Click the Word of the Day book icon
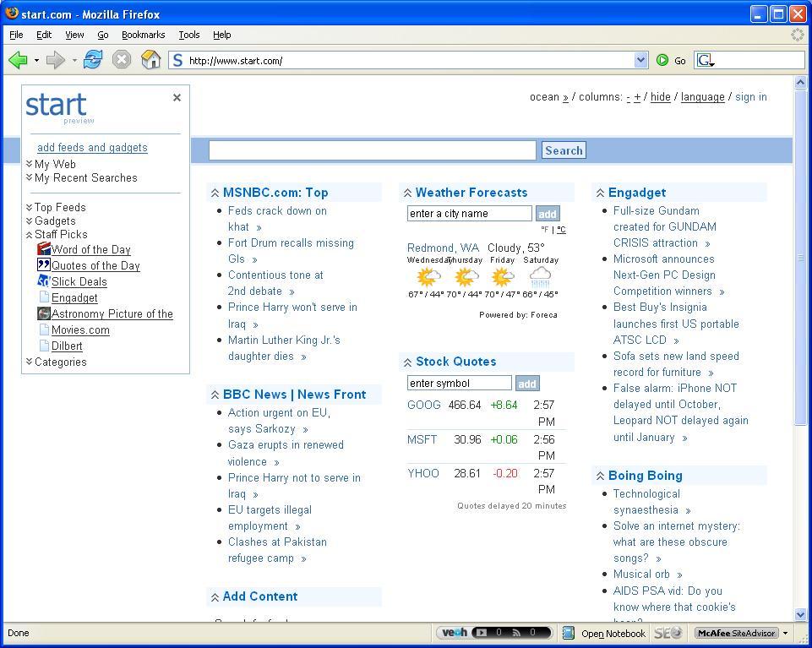 point(44,248)
